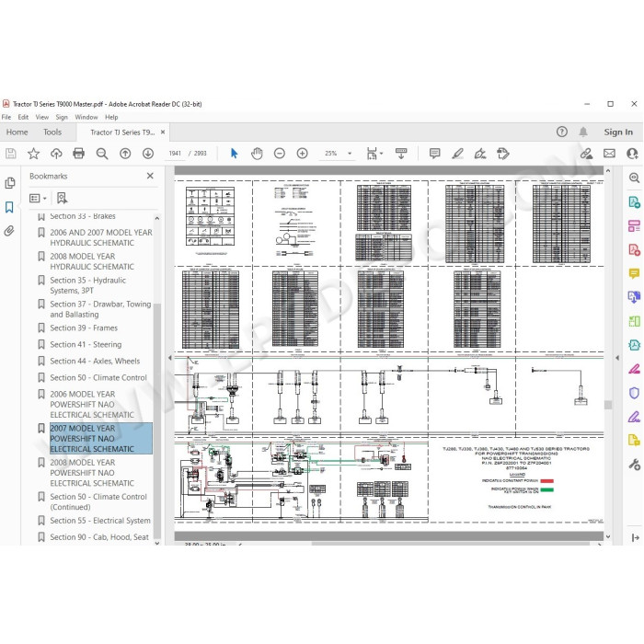
Task: Open the File menu
Action: click(6, 117)
